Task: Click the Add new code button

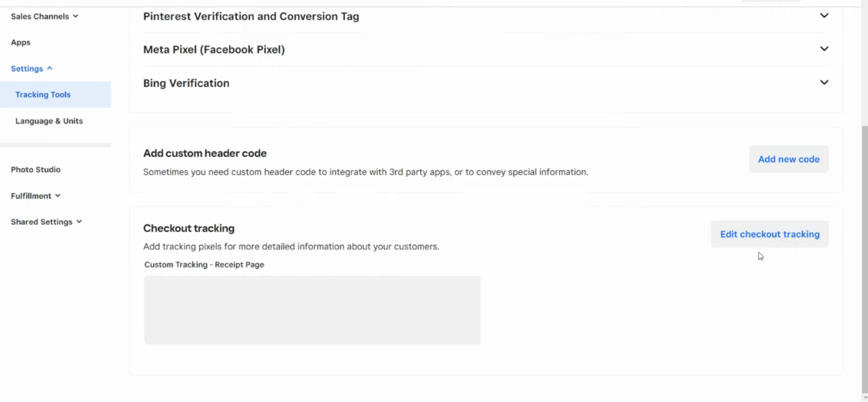Action: coord(788,159)
